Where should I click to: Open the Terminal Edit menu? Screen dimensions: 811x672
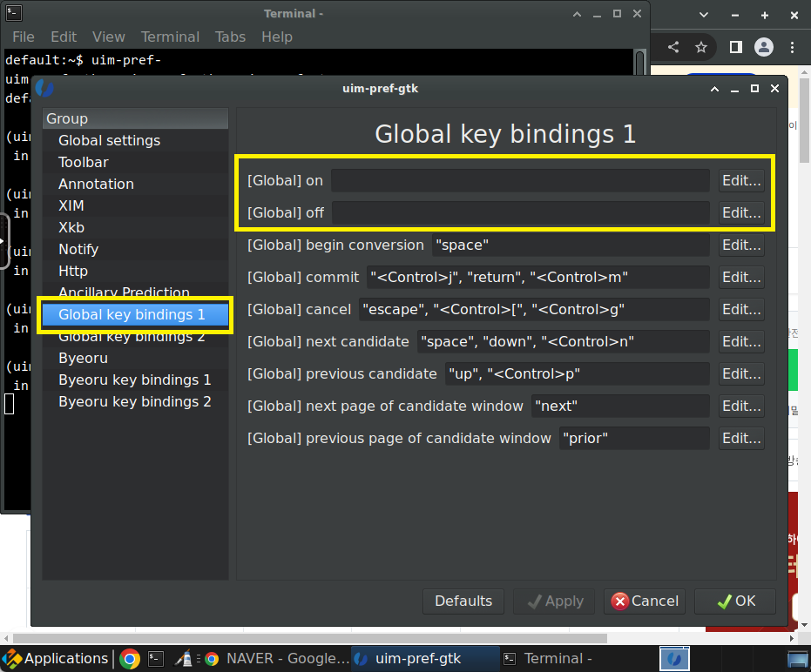point(64,37)
